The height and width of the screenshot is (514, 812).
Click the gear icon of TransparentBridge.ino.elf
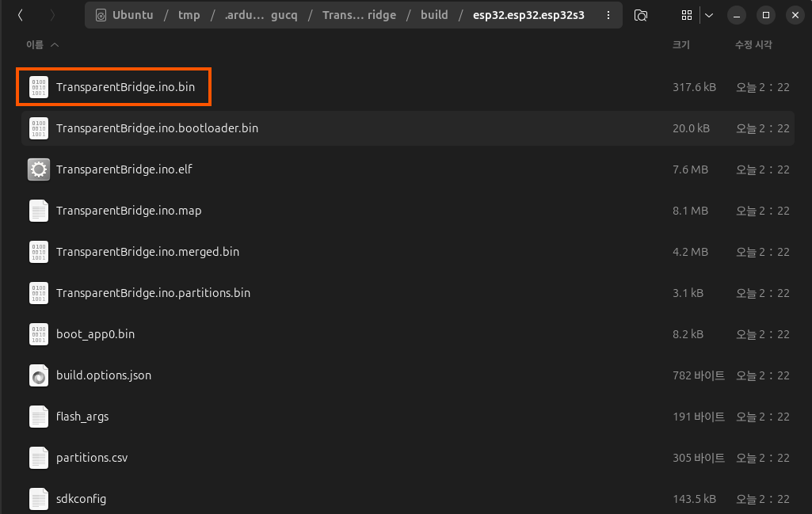pos(39,169)
